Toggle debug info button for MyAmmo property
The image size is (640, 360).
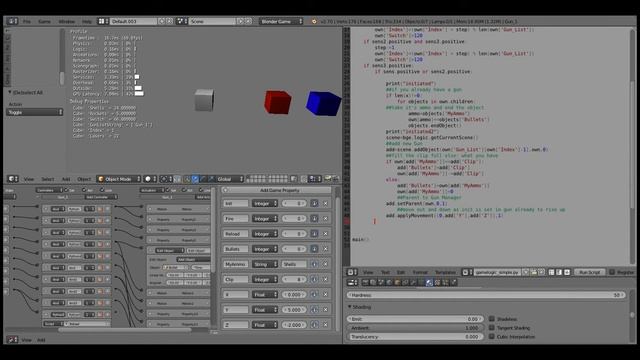(314, 264)
